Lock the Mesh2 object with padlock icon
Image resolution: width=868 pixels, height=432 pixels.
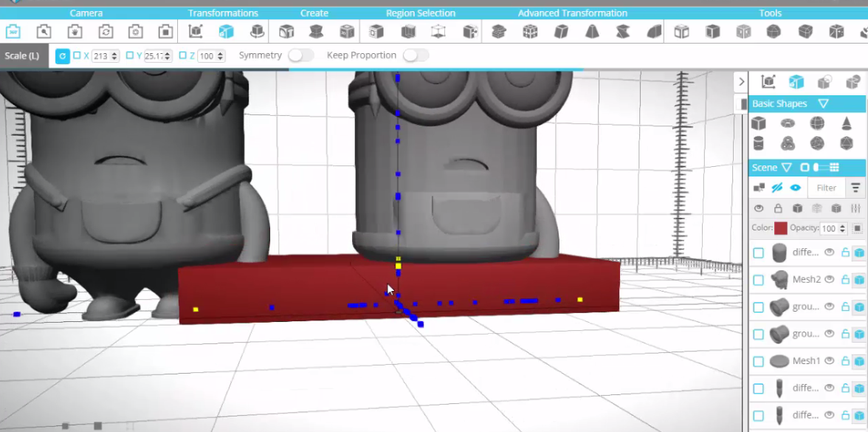click(x=845, y=279)
